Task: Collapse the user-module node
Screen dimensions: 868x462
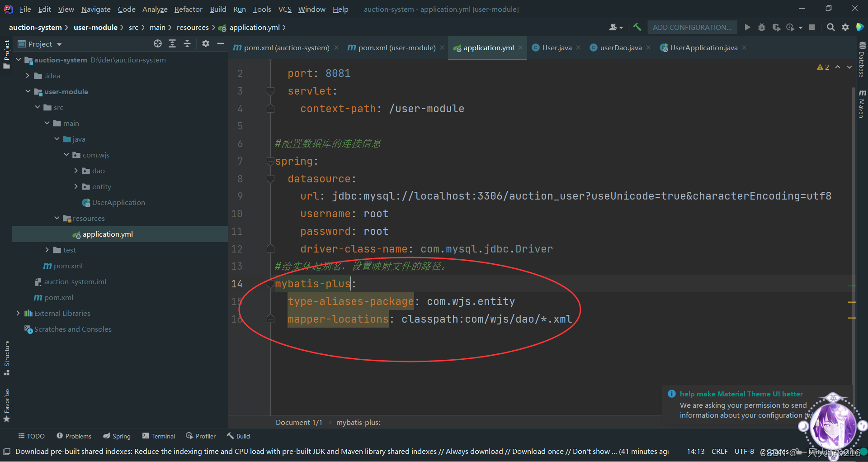Action: coord(28,91)
